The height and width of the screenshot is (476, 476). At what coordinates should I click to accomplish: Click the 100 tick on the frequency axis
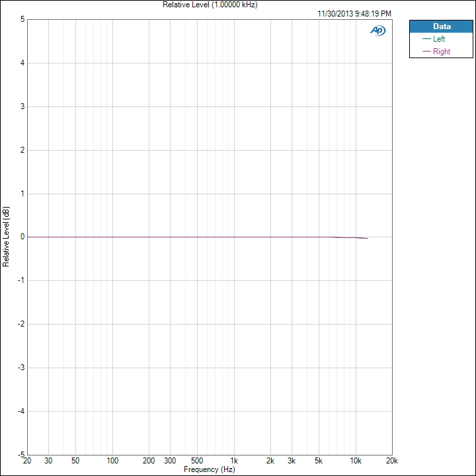pos(112,461)
